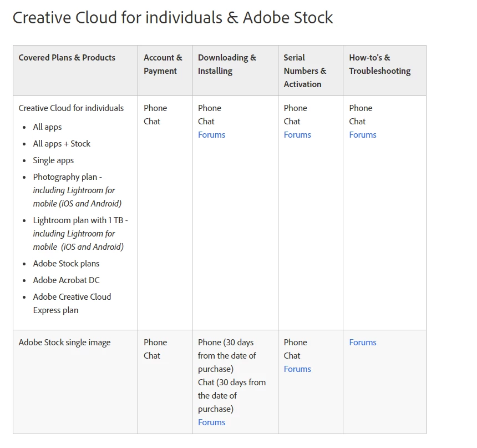Open Forums link for Stock single image Downloading

point(211,422)
